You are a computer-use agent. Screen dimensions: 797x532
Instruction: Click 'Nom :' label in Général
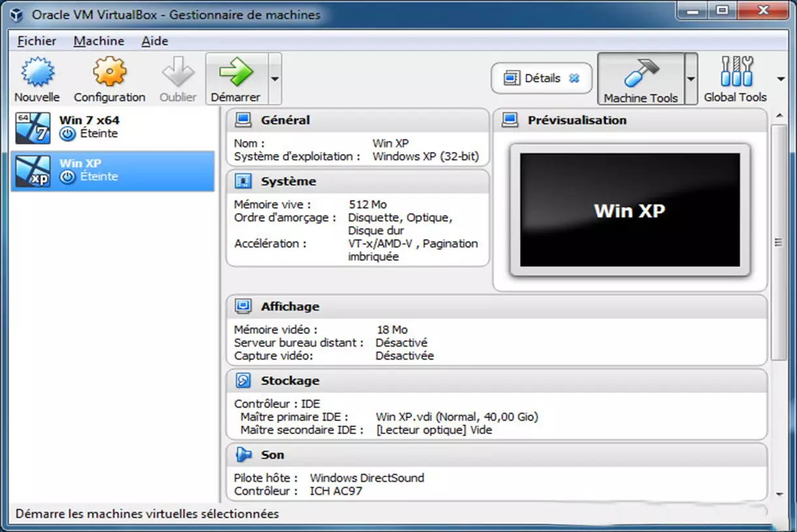[250, 144]
